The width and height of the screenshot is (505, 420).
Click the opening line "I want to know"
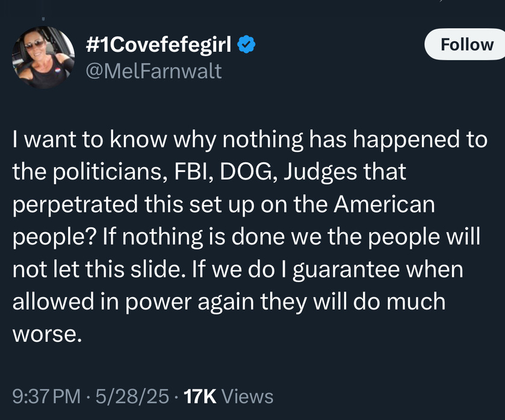(90, 140)
